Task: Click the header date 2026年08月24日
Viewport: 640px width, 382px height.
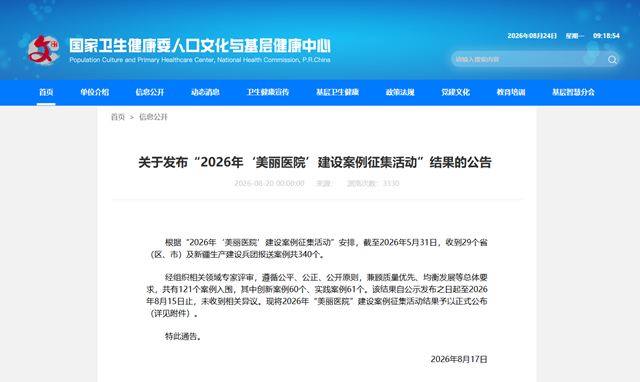Action: (x=532, y=36)
